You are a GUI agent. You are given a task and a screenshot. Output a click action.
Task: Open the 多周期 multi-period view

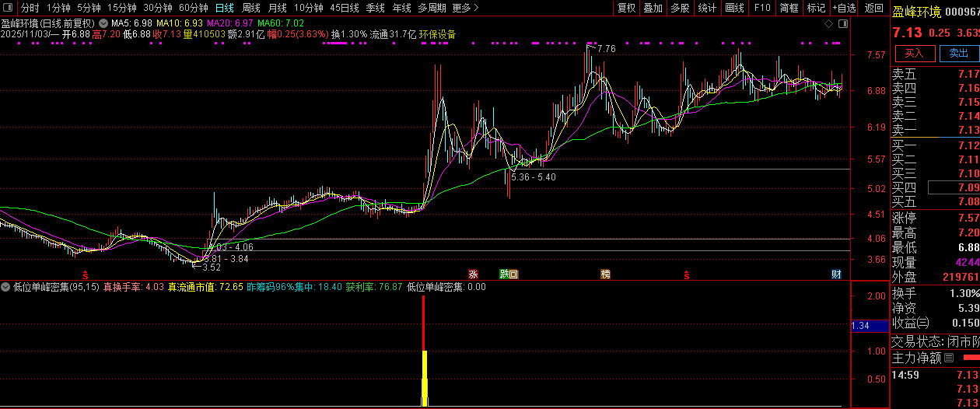(432, 8)
